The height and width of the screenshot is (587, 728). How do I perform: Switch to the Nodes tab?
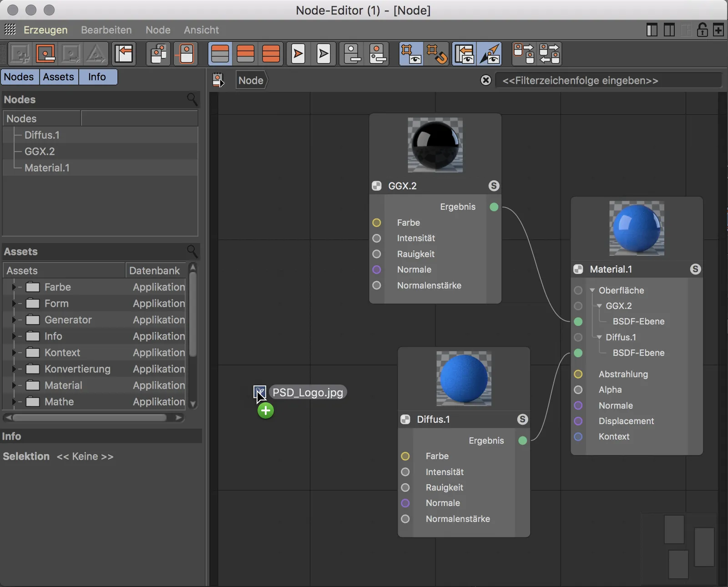(20, 77)
